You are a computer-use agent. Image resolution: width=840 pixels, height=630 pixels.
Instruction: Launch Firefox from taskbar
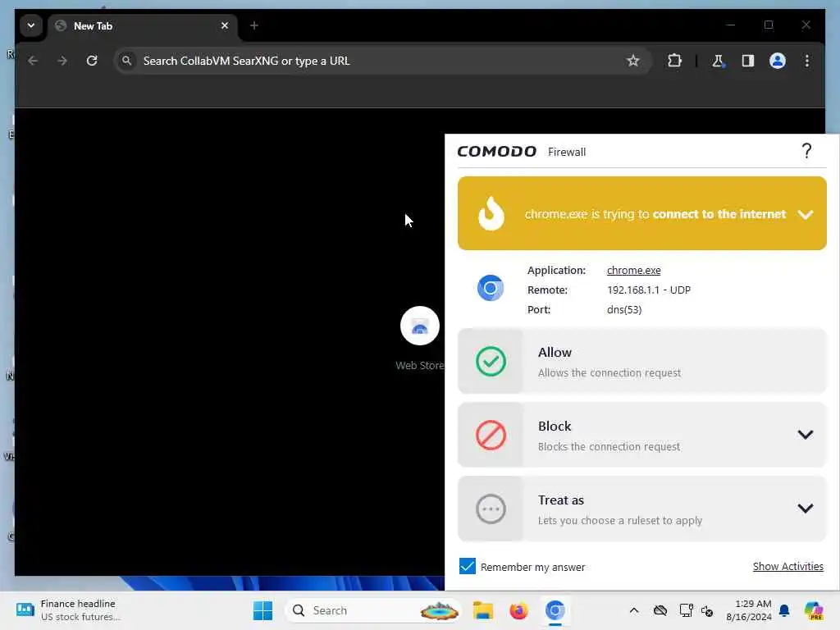point(518,610)
